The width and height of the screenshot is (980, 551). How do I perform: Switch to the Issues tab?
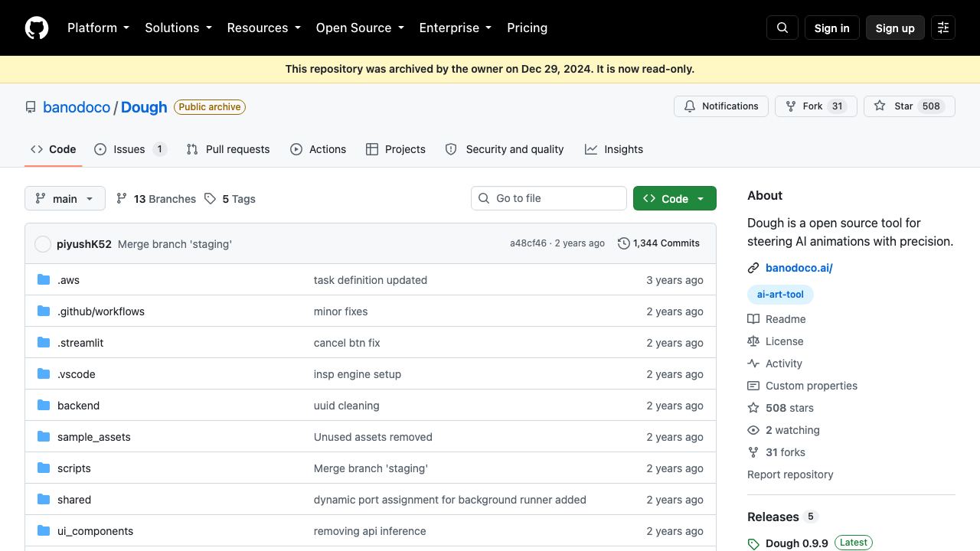(x=130, y=149)
